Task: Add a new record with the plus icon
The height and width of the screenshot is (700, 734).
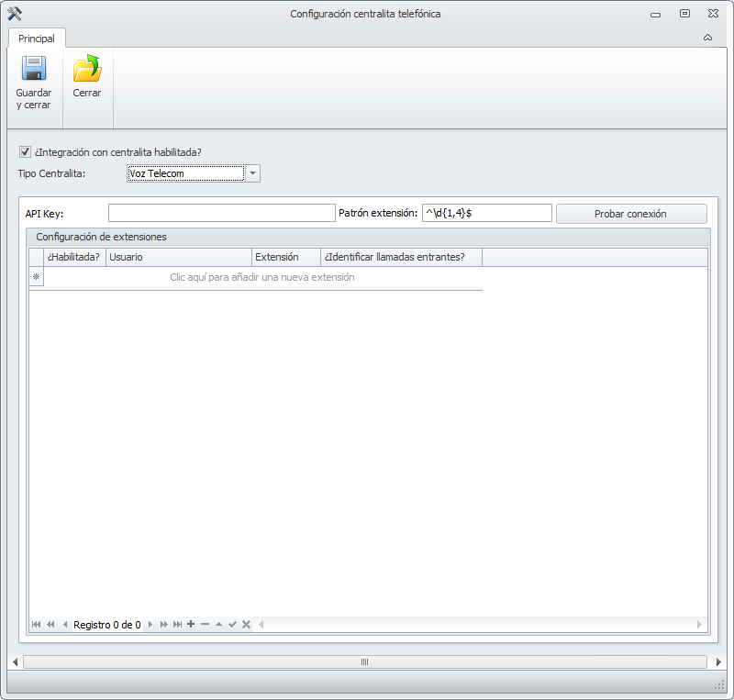Action: click(191, 624)
